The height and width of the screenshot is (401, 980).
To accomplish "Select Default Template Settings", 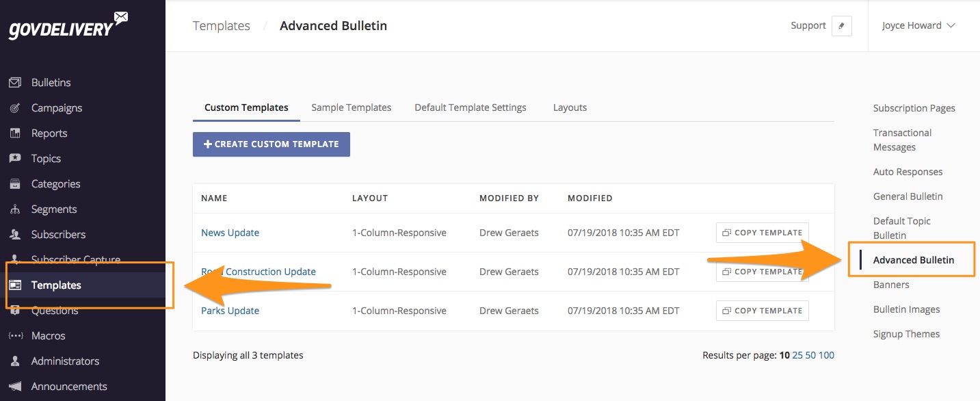I will pyautogui.click(x=470, y=107).
